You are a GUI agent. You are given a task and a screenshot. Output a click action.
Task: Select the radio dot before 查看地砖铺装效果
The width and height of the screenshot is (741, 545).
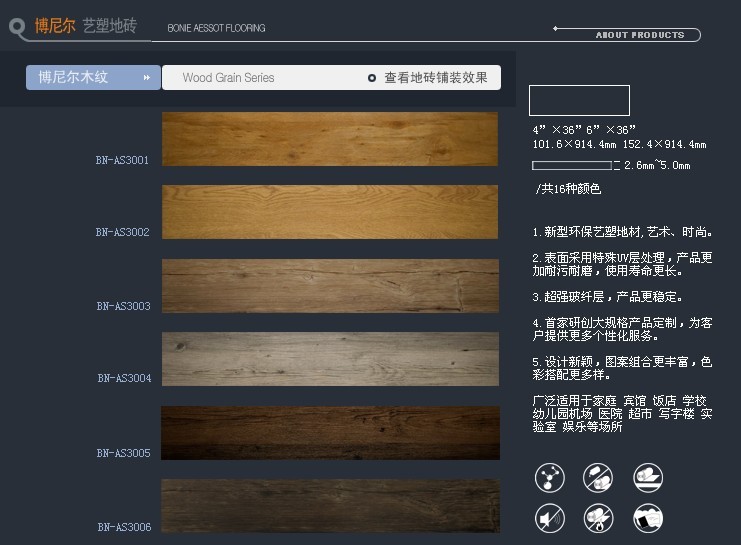[372, 78]
